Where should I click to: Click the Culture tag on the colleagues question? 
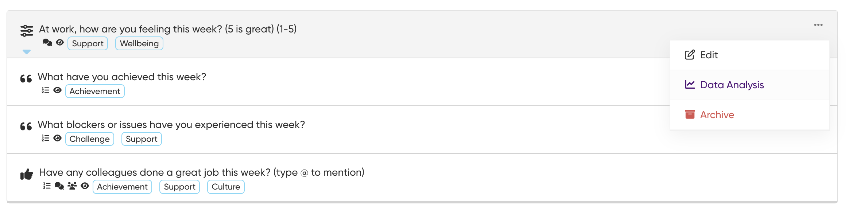(x=226, y=187)
